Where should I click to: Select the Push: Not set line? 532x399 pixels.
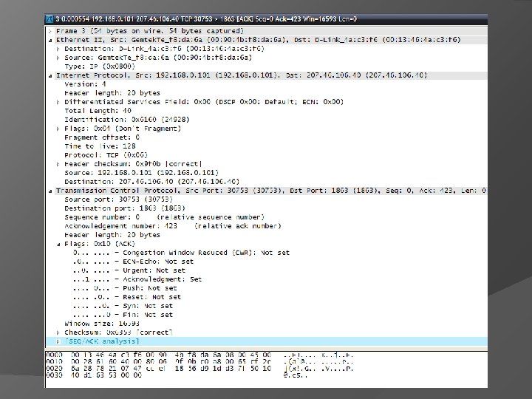point(125,288)
